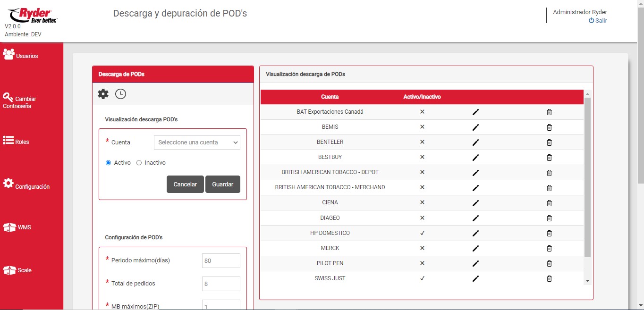Image resolution: width=644 pixels, height=310 pixels.
Task: Click the Periodo máximo(días) input field
Action: pyautogui.click(x=221, y=261)
